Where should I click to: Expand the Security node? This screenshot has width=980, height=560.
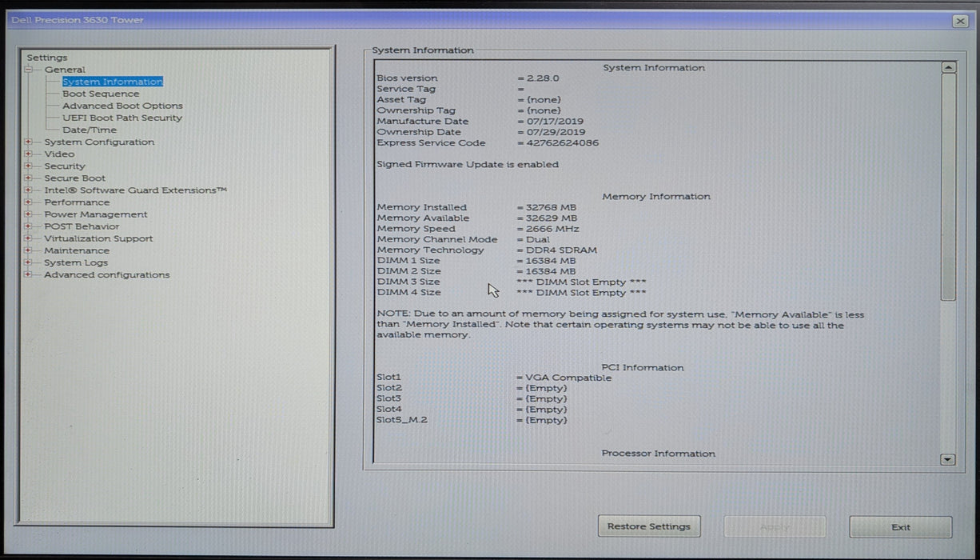pos(28,166)
